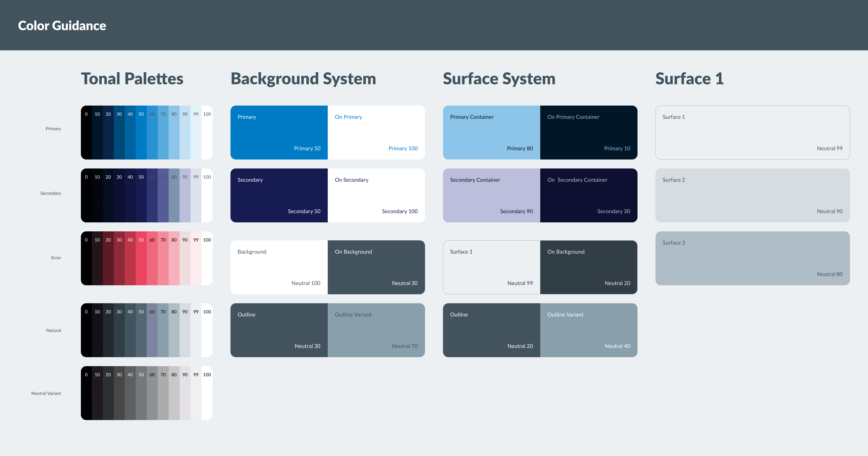Select the Background Neutral 100 card
868x456 pixels.
(279, 267)
